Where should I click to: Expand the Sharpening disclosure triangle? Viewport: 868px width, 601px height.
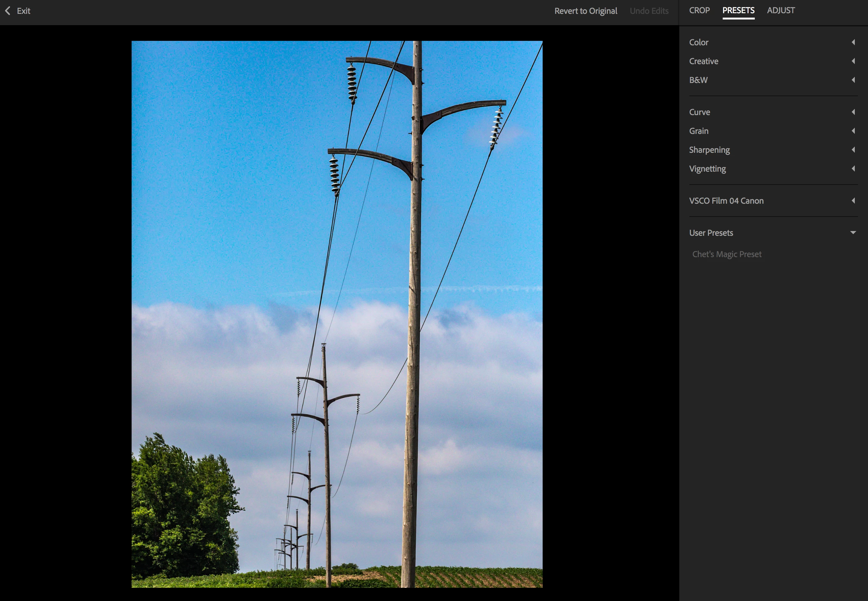[x=853, y=150]
